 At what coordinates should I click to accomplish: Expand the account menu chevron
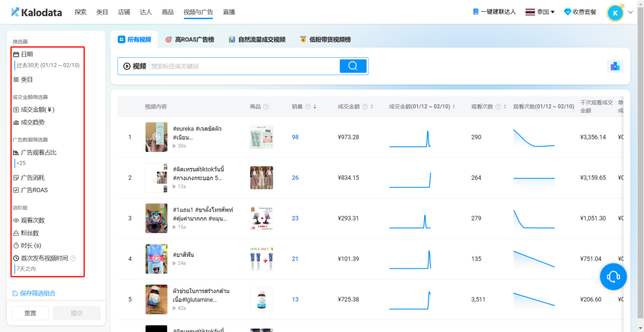(x=630, y=13)
